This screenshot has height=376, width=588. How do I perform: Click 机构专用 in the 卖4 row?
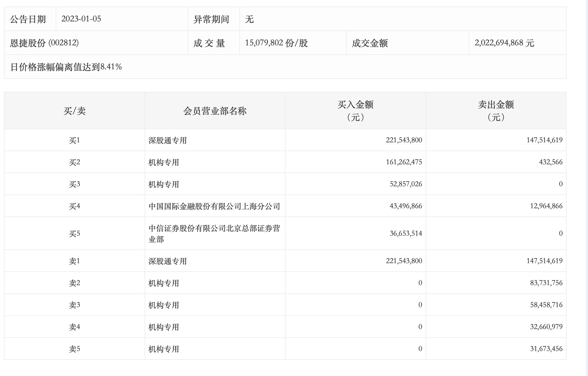pos(164,327)
